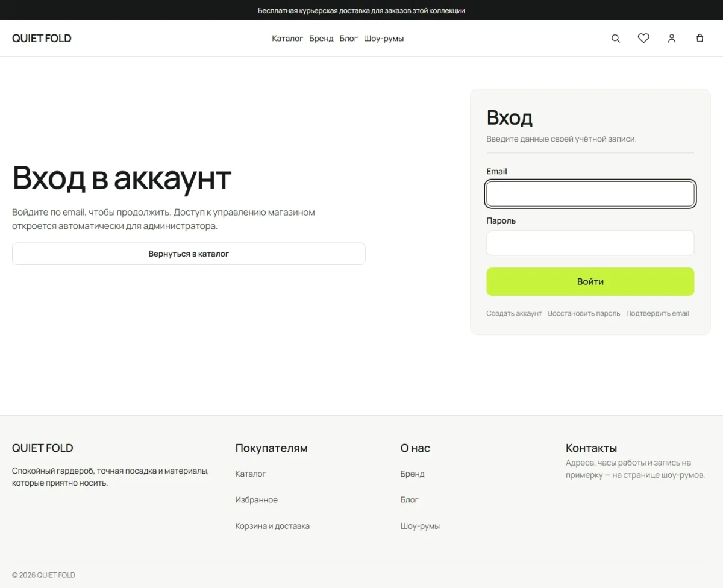Screen dimensions: 723x588
Task: Click the user account icon
Action: (x=672, y=38)
